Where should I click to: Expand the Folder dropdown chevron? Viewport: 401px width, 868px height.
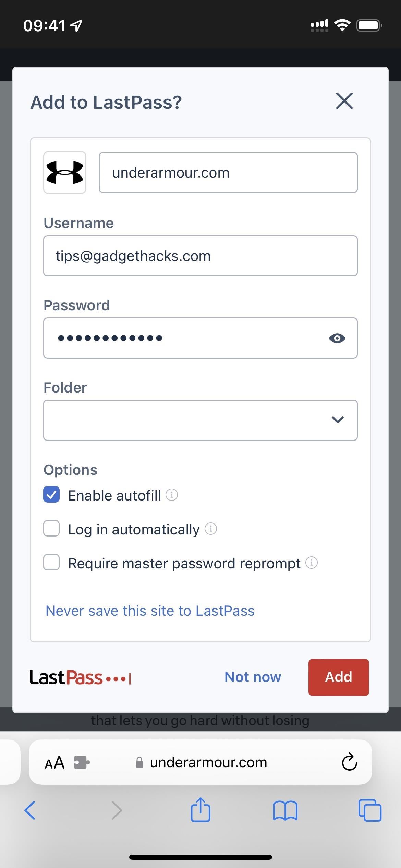pos(338,420)
